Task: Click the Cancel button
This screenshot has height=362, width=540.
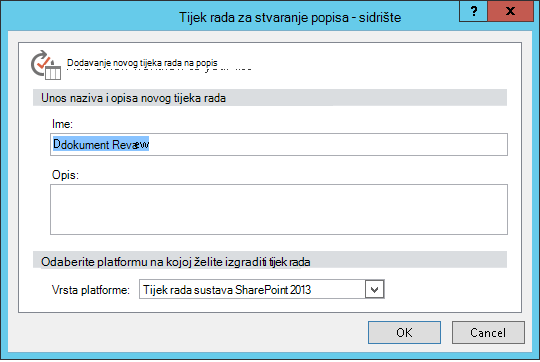Action: click(x=488, y=332)
